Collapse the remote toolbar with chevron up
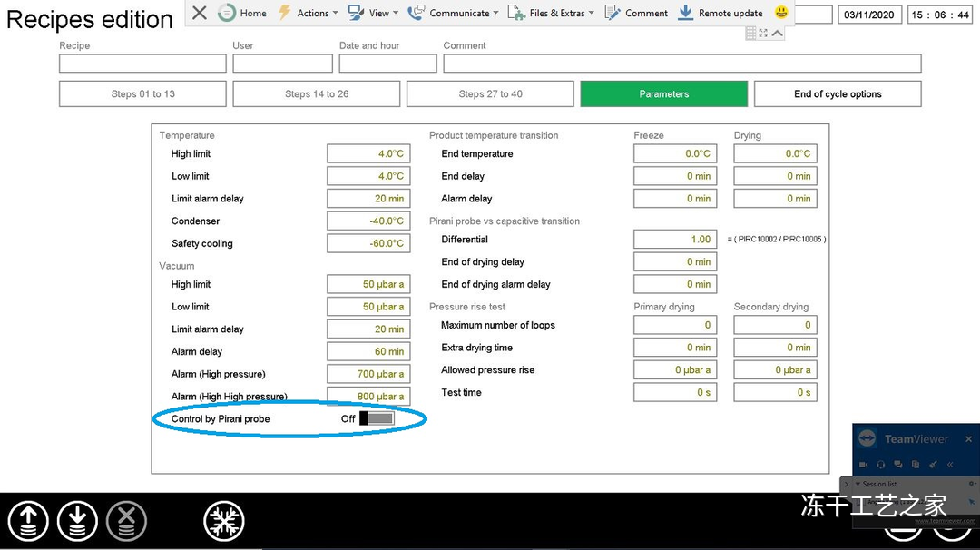This screenshot has height=550, width=980. 777,33
